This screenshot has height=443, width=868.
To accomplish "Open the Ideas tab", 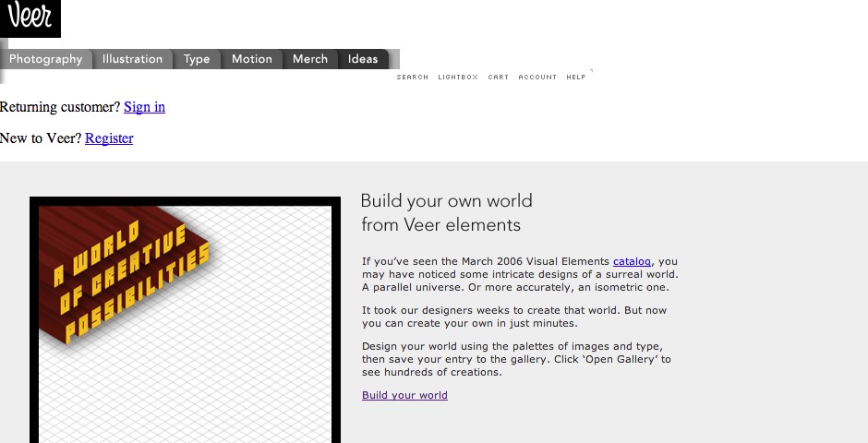I will click(363, 59).
